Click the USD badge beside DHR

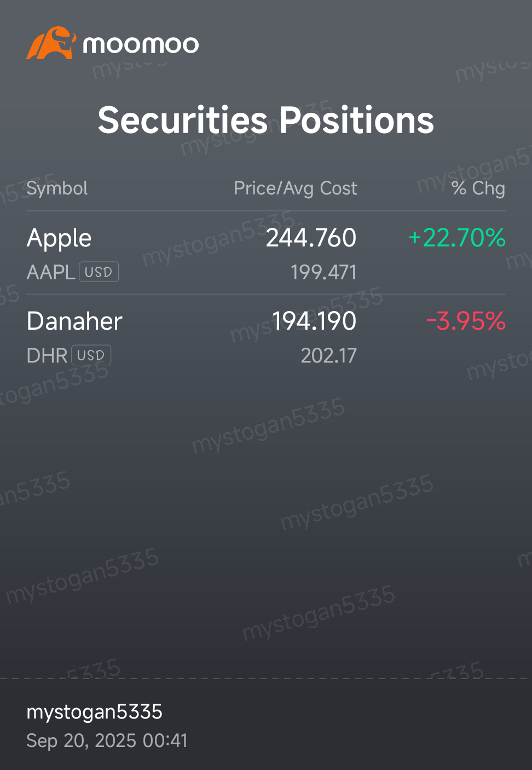91,355
